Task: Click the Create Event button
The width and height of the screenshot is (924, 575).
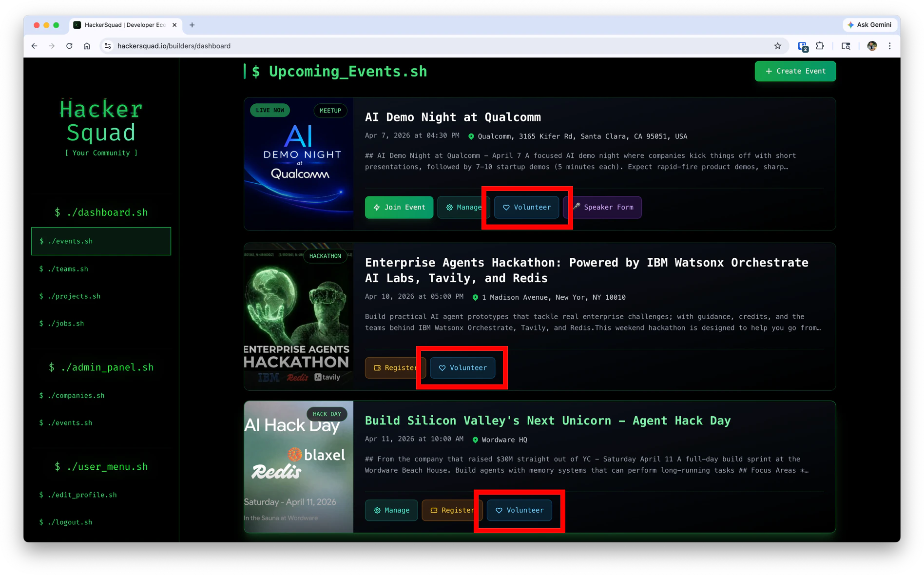Action: [x=795, y=71]
